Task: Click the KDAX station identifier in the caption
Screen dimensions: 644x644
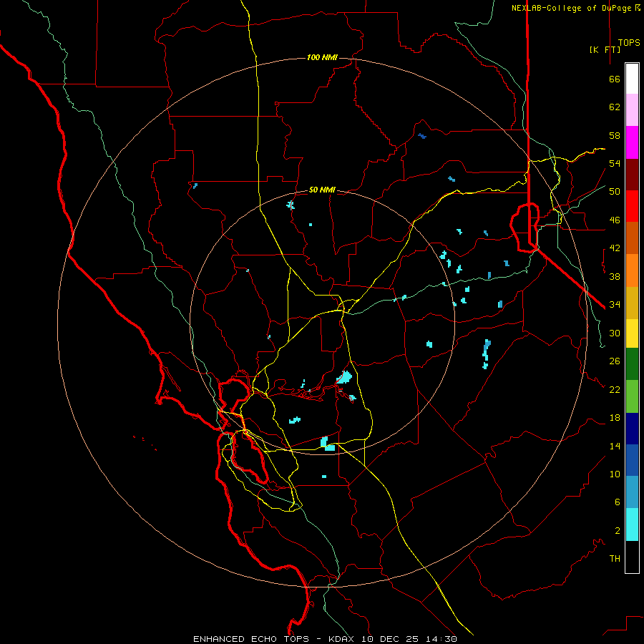Action: point(342,639)
